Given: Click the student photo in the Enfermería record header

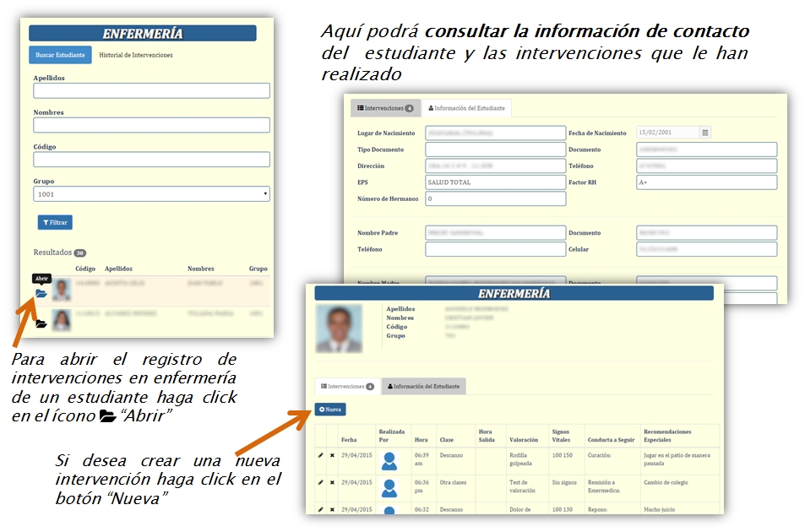Looking at the screenshot, I should tap(339, 328).
